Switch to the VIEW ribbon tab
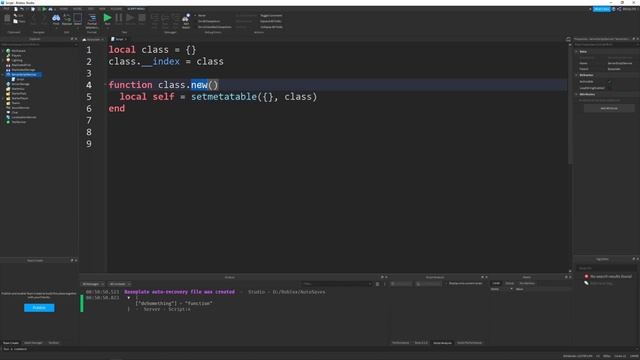 [102, 9]
